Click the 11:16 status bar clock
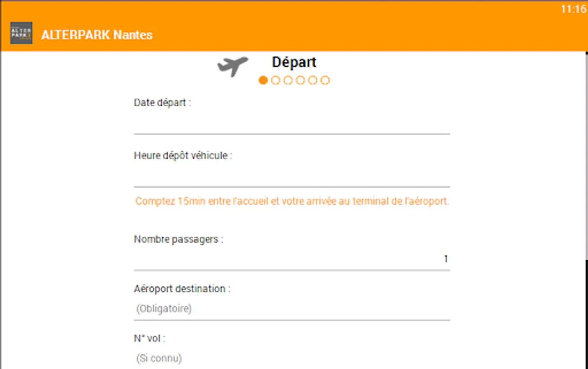588x369 pixels. pyautogui.click(x=573, y=9)
